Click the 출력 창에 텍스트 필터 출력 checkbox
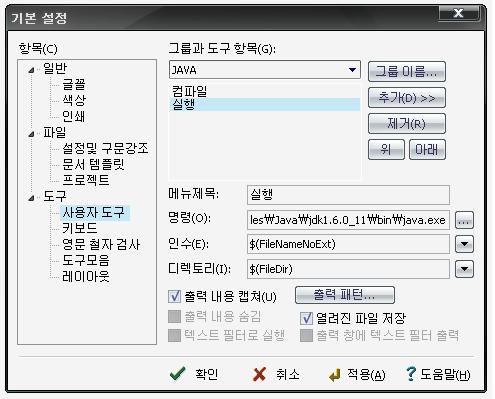495x399 pixels. [306, 335]
